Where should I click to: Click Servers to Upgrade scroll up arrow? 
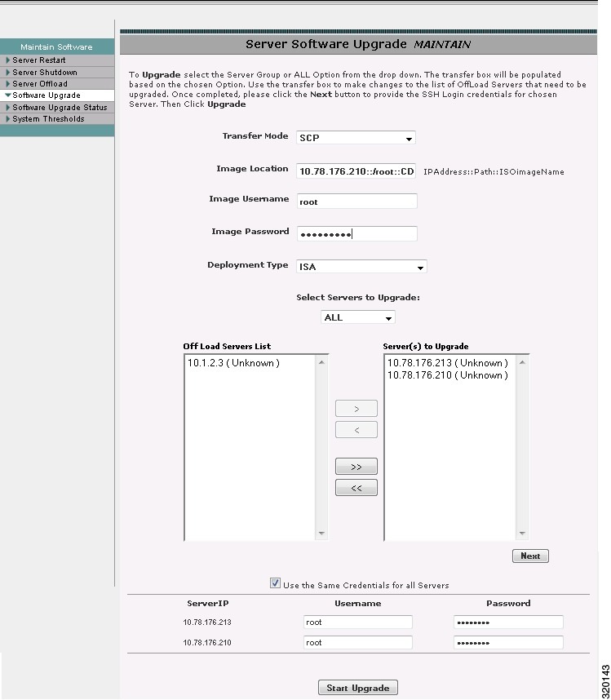[522, 362]
